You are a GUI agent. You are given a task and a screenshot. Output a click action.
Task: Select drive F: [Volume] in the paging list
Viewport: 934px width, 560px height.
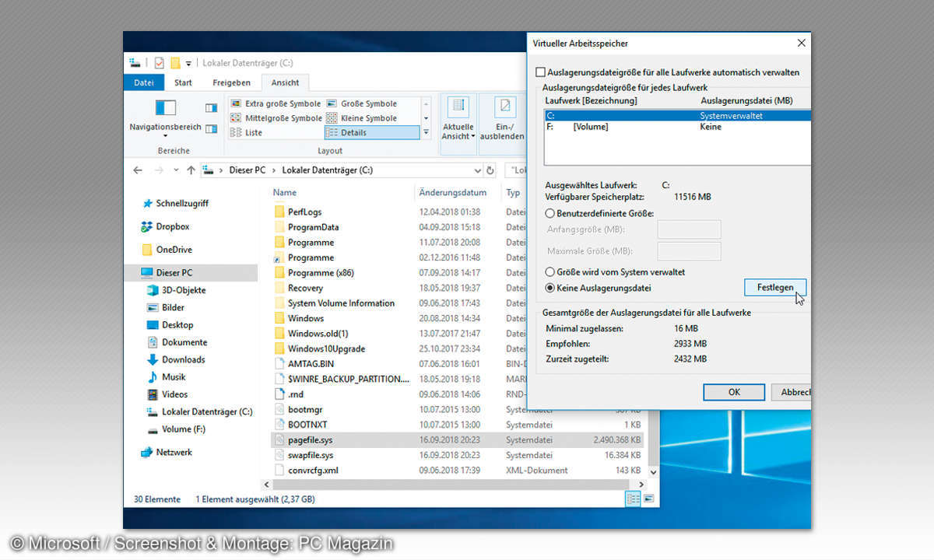click(x=677, y=127)
